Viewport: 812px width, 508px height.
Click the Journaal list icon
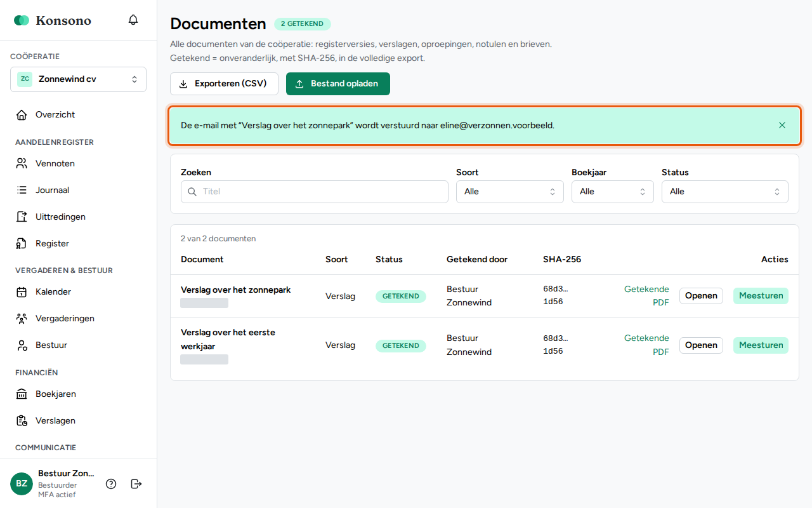point(22,190)
